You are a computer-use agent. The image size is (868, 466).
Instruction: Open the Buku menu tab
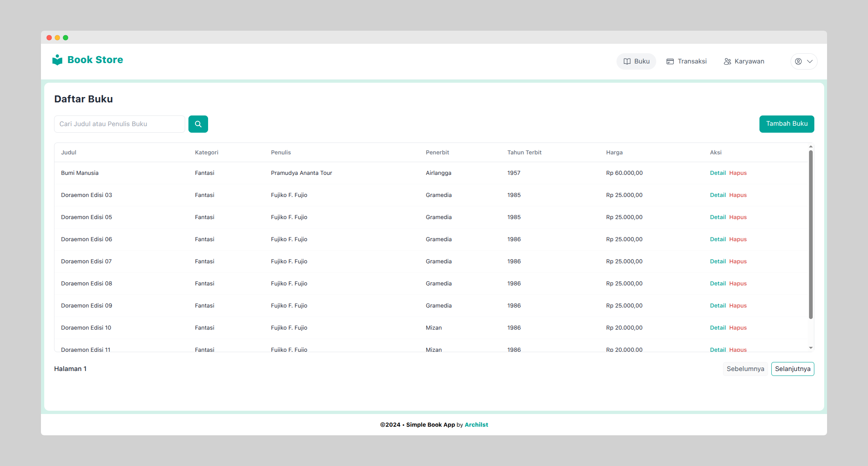coord(636,61)
